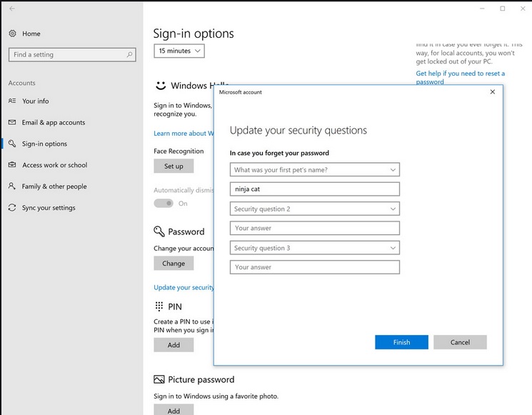Click Set up under Face Recognition
532x415 pixels.
174,166
